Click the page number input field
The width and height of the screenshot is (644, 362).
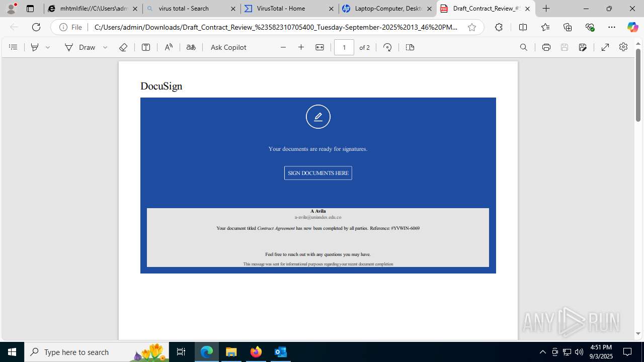pos(344,47)
